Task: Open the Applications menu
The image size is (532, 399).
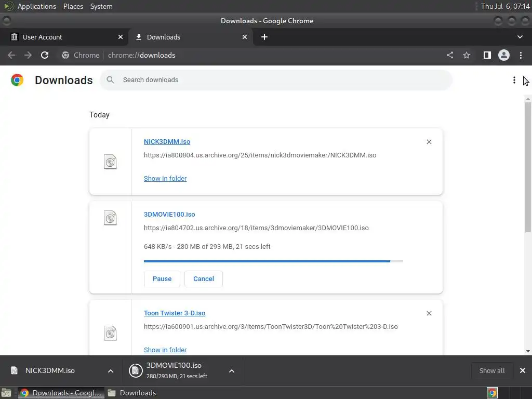Action: (x=37, y=6)
